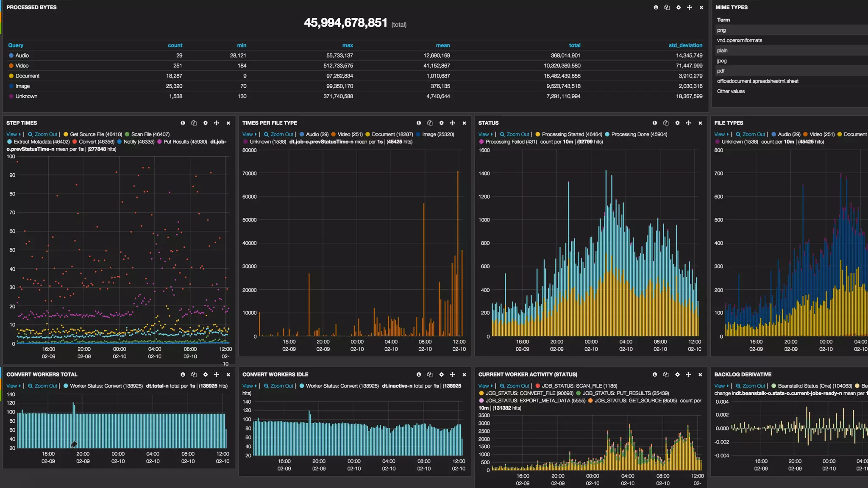
Task: Sort table by count column header
Action: [x=175, y=45]
